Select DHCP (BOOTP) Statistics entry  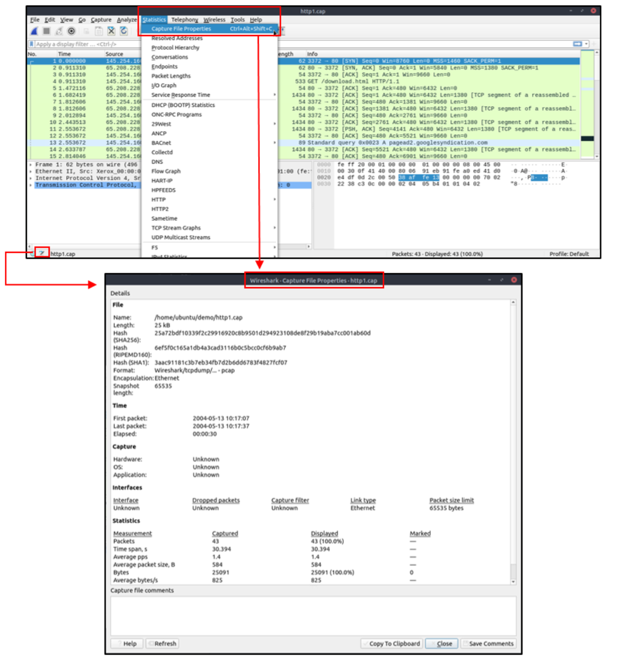210,105
